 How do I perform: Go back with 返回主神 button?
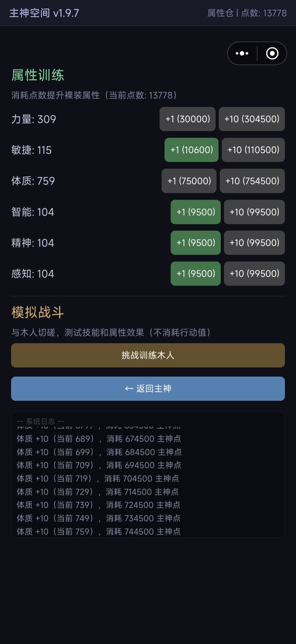(148, 388)
